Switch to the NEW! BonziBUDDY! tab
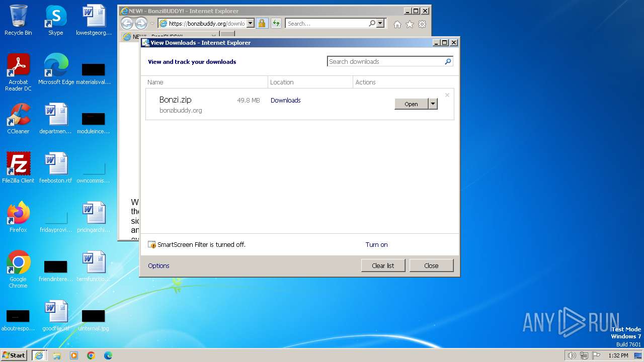The image size is (644, 362). [x=169, y=37]
